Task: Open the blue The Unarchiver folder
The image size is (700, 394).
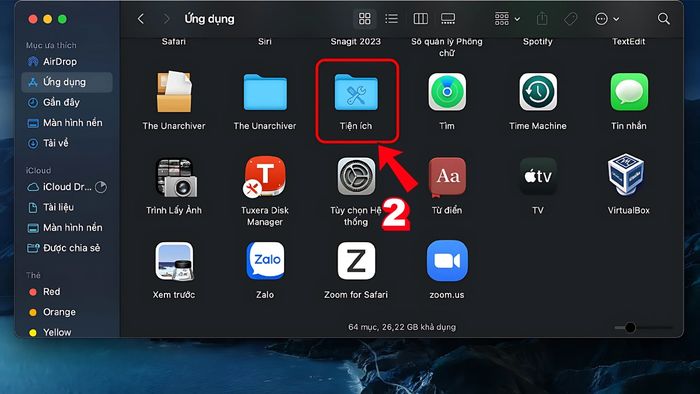Action: pos(265,92)
